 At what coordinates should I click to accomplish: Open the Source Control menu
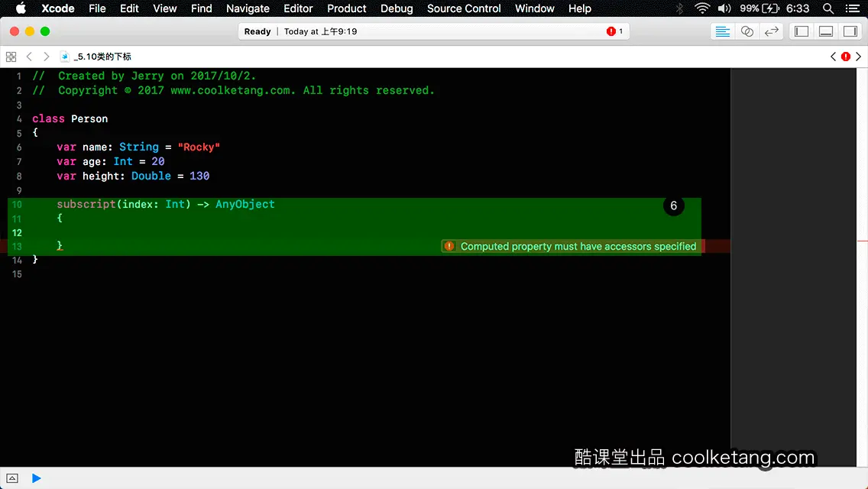[464, 8]
